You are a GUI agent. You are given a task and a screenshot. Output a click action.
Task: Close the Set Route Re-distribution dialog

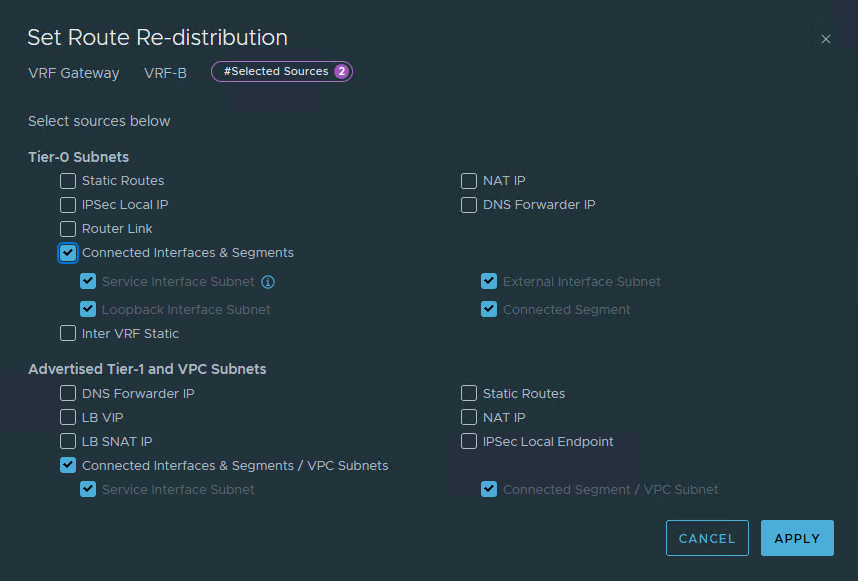825,39
